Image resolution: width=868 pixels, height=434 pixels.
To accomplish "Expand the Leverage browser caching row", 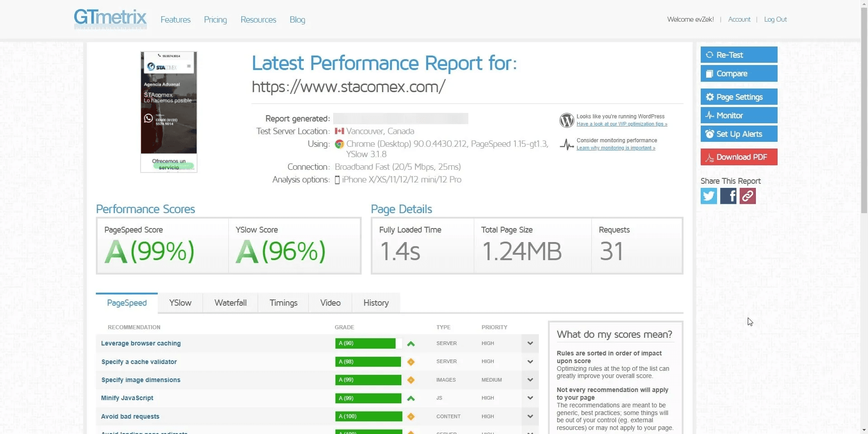I will (x=530, y=343).
